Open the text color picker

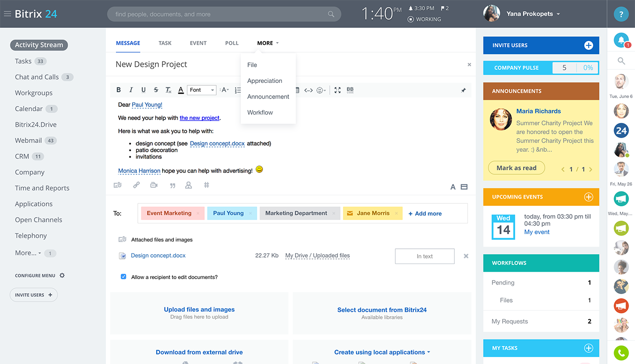coord(181,90)
